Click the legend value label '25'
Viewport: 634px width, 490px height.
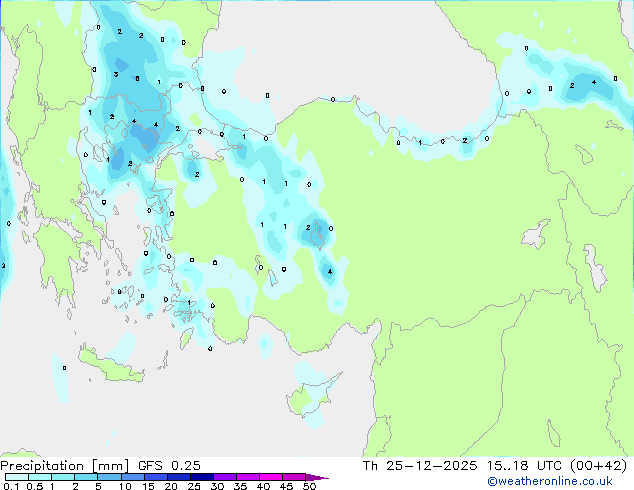(194, 486)
